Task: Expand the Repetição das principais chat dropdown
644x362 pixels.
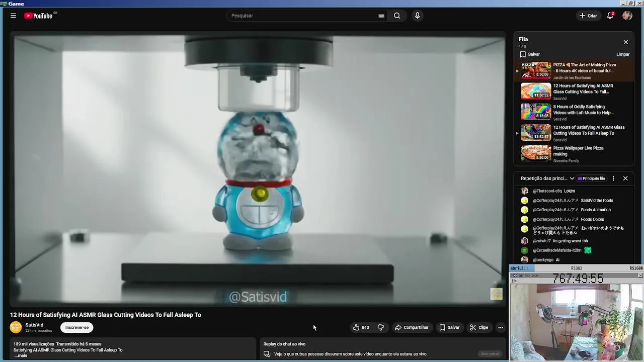Action: [x=547, y=178]
